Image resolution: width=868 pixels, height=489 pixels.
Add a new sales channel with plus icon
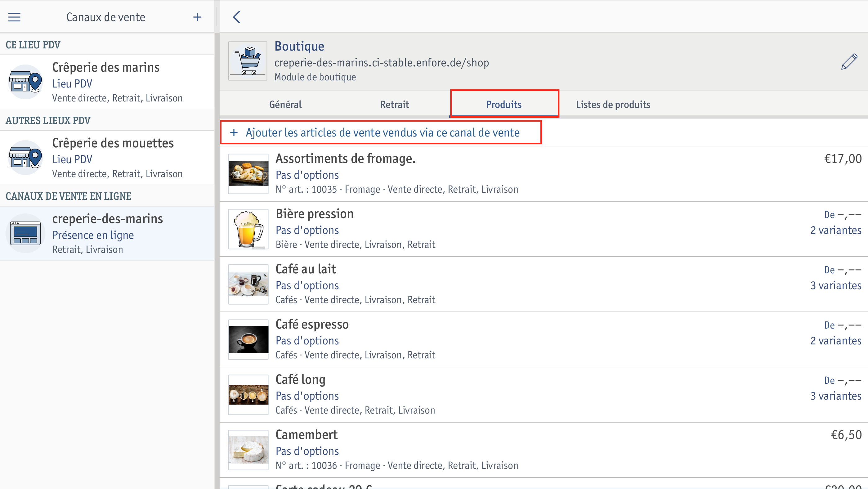[197, 17]
